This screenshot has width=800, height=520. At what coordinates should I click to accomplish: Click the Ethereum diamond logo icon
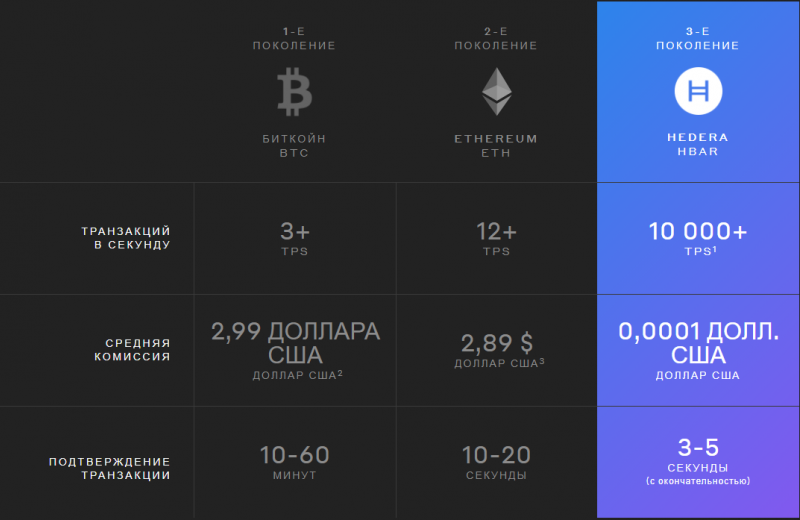coord(496,92)
